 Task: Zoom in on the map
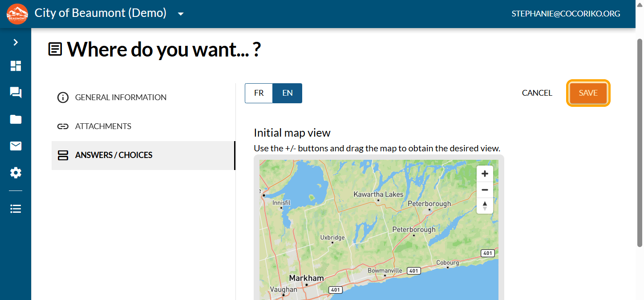click(485, 174)
